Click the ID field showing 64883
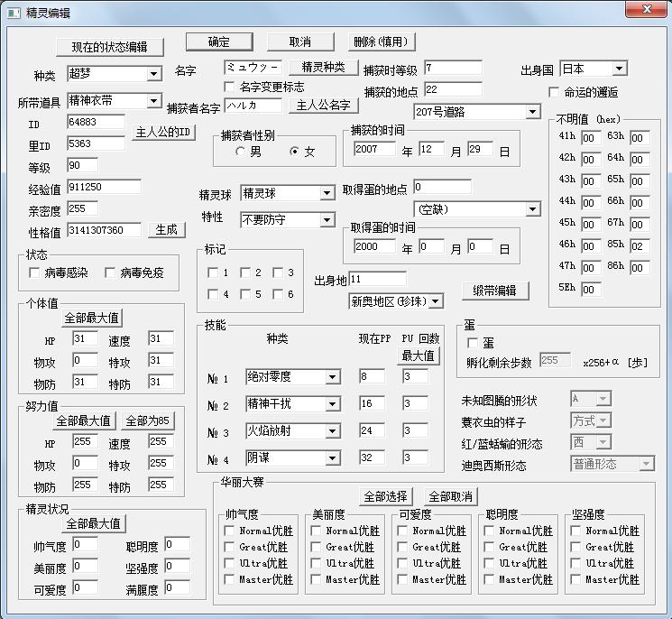 96,122
